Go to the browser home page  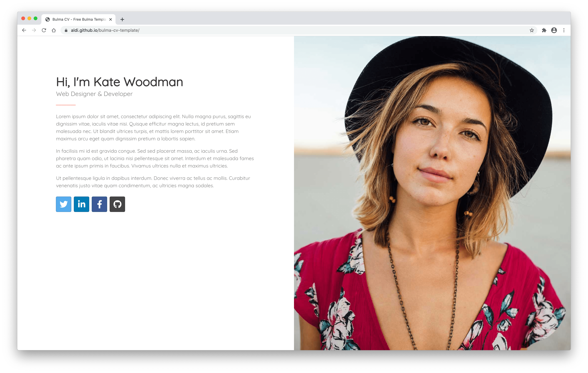54,30
